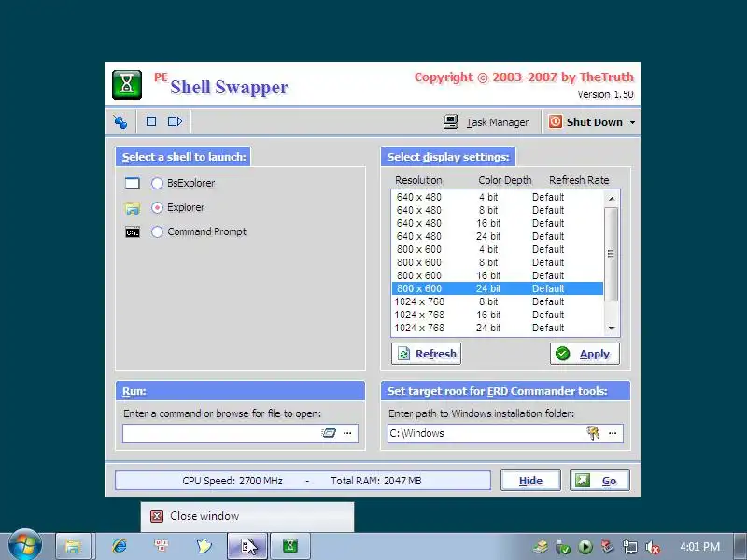Click the display list scrollbar thumb
Image resolution: width=747 pixels, height=560 pixels.
point(612,254)
